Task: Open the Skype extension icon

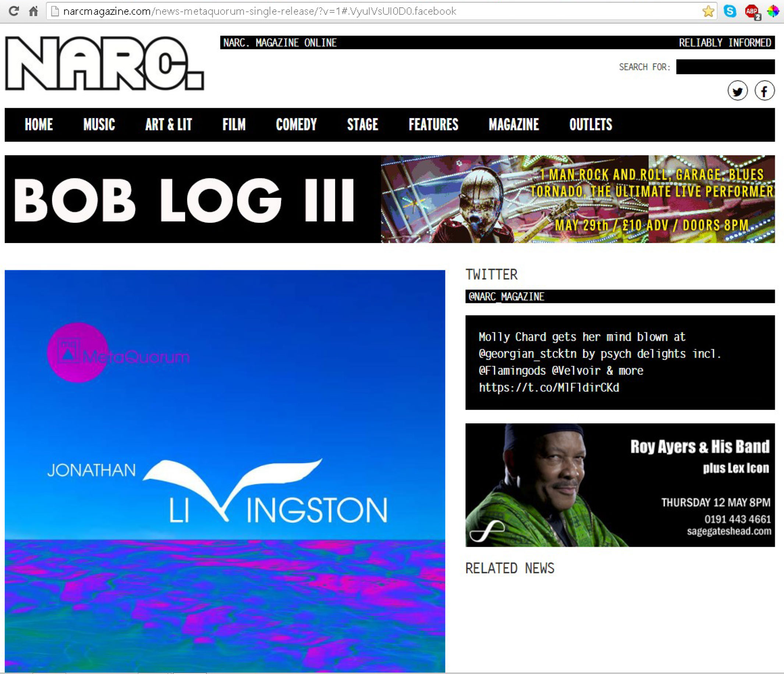Action: pyautogui.click(x=730, y=11)
